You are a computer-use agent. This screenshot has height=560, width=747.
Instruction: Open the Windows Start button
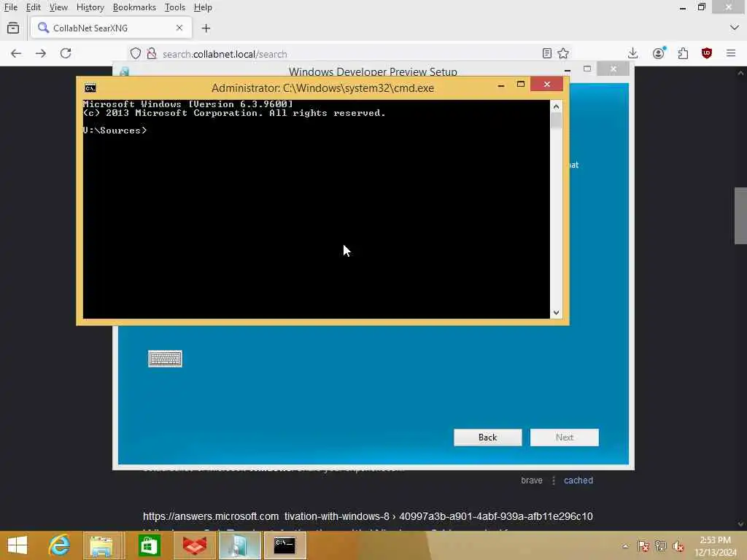pyautogui.click(x=18, y=545)
